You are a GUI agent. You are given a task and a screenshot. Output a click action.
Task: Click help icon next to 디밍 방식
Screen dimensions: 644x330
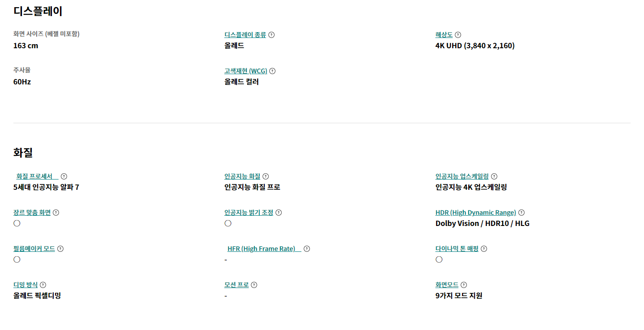(x=43, y=285)
